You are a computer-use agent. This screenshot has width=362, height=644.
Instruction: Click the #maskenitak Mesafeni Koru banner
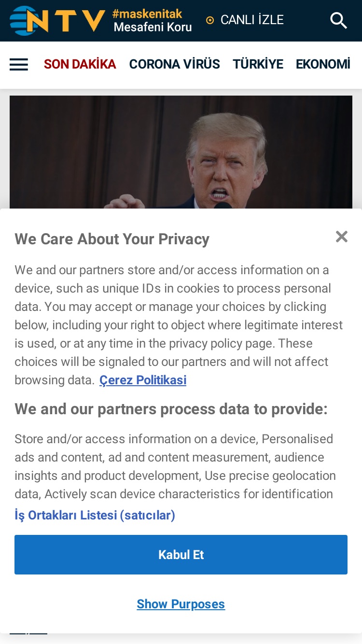point(153,21)
